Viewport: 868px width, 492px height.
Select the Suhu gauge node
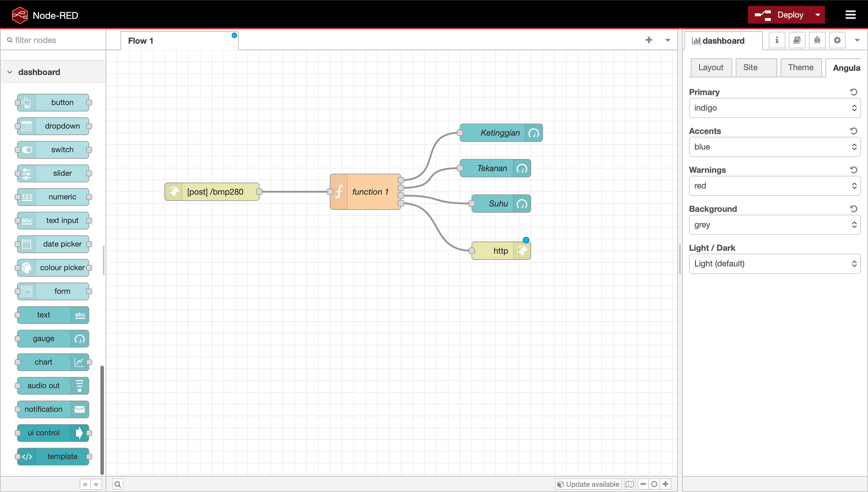click(501, 203)
